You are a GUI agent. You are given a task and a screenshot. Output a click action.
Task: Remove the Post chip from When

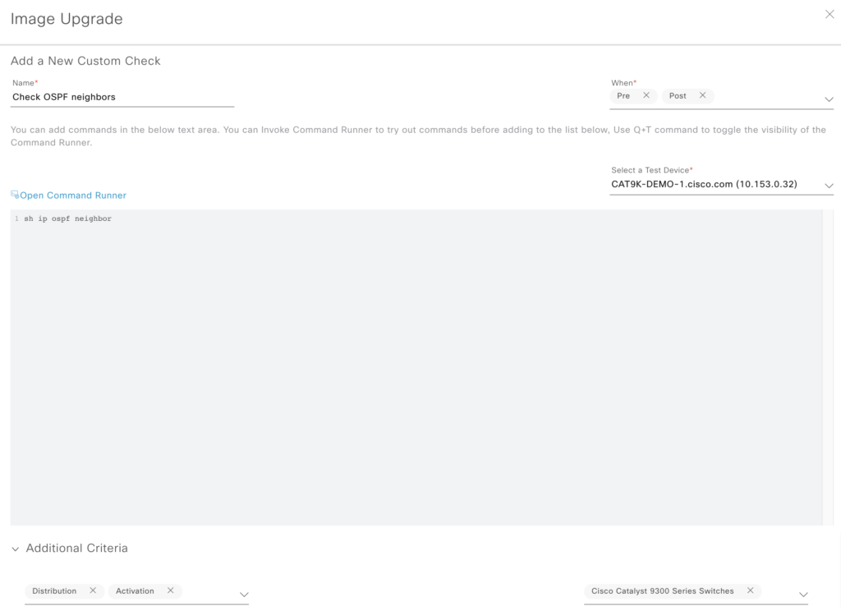[702, 95]
